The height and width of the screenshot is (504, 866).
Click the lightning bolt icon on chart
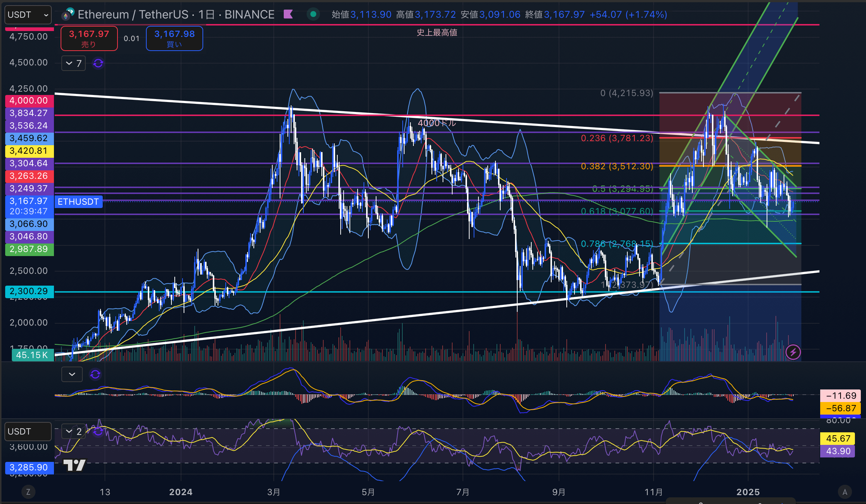(793, 352)
